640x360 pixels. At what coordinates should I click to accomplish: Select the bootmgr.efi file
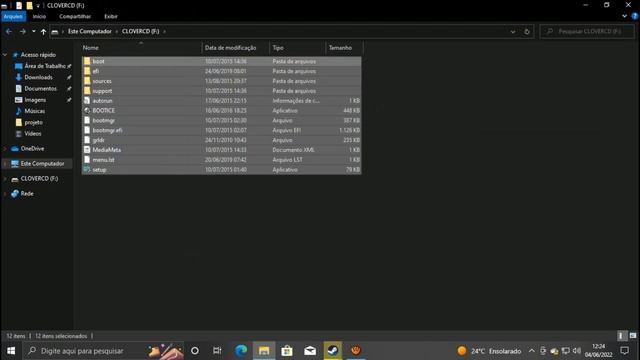[221, 130]
